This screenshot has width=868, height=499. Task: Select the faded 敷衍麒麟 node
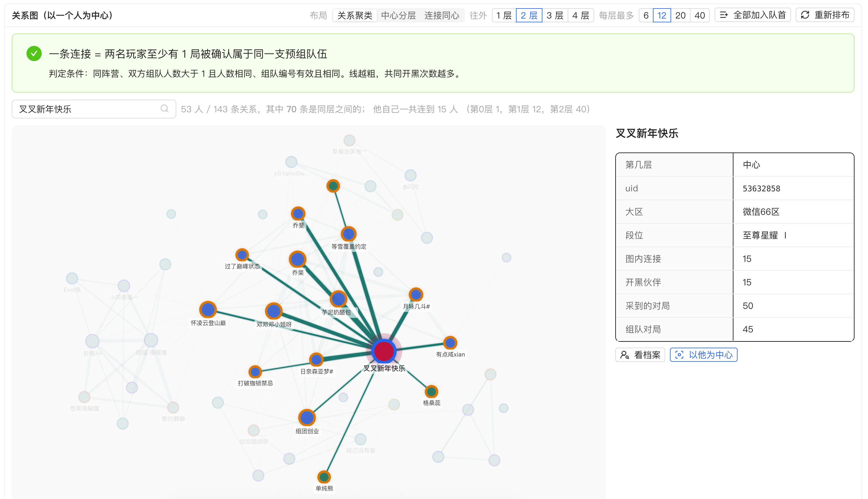tap(173, 407)
